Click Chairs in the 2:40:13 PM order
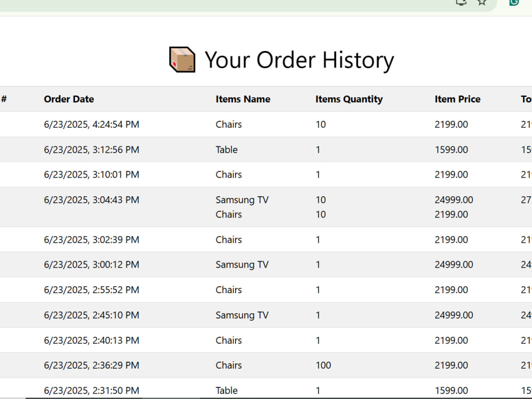Screen dimensions: 532x399 click(229, 340)
